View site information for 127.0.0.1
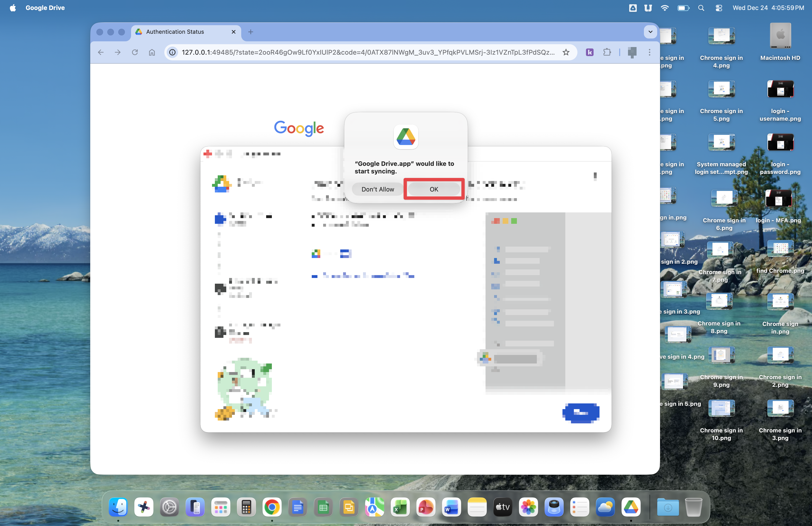 [x=173, y=52]
